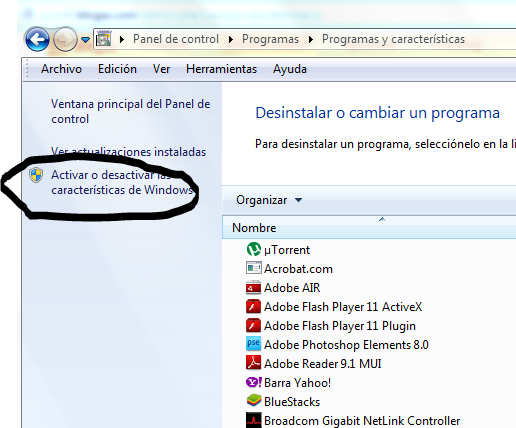Select Broadcom Gigabit NetLink Controller
This screenshot has height=428, width=516.
362,421
